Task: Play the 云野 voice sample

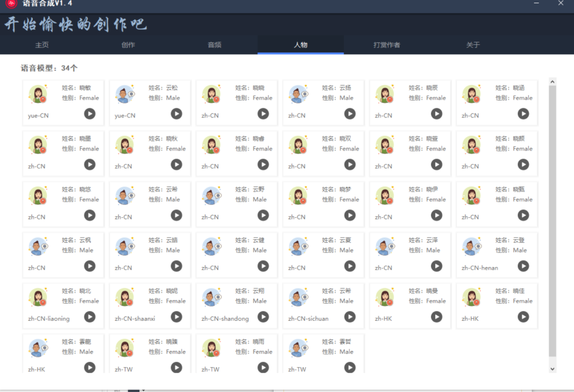Action: click(263, 215)
